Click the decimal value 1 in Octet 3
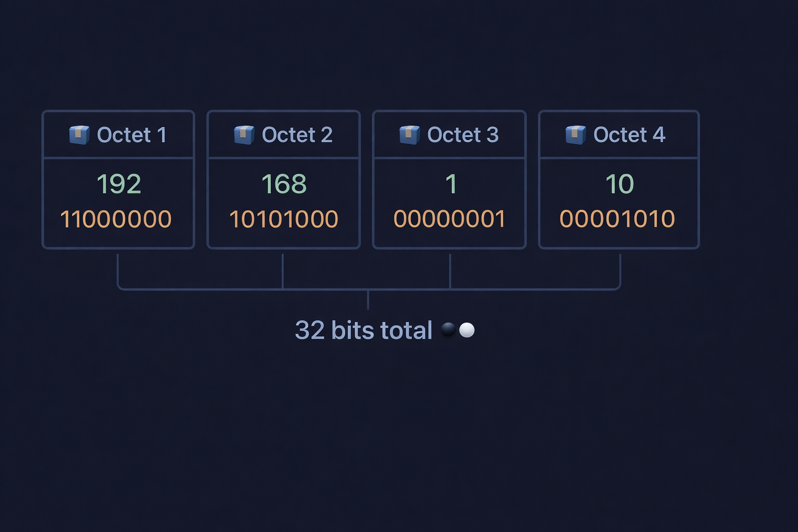This screenshot has width=798, height=532. click(450, 184)
